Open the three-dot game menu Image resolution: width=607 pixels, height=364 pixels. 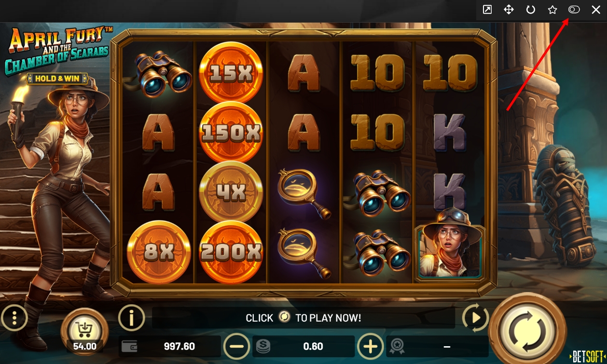[14, 318]
